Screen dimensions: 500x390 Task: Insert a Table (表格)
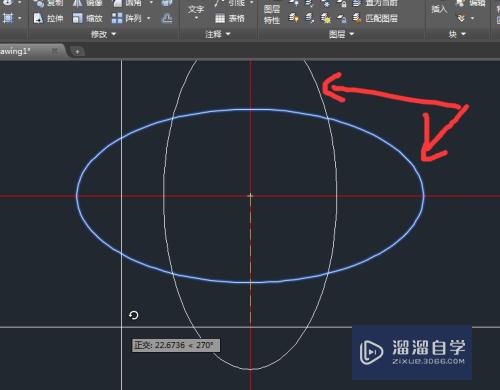click(230, 18)
